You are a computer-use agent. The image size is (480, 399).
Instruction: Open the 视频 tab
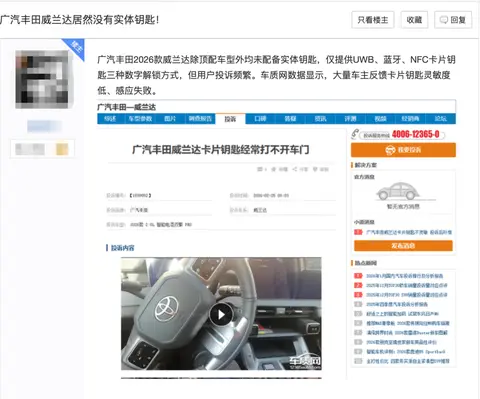click(x=380, y=119)
